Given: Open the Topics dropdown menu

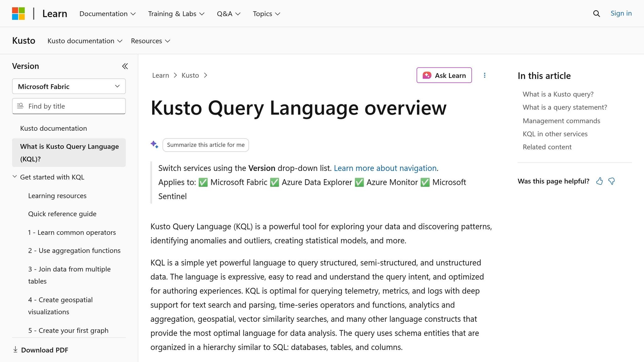Looking at the screenshot, I should pyautogui.click(x=267, y=14).
